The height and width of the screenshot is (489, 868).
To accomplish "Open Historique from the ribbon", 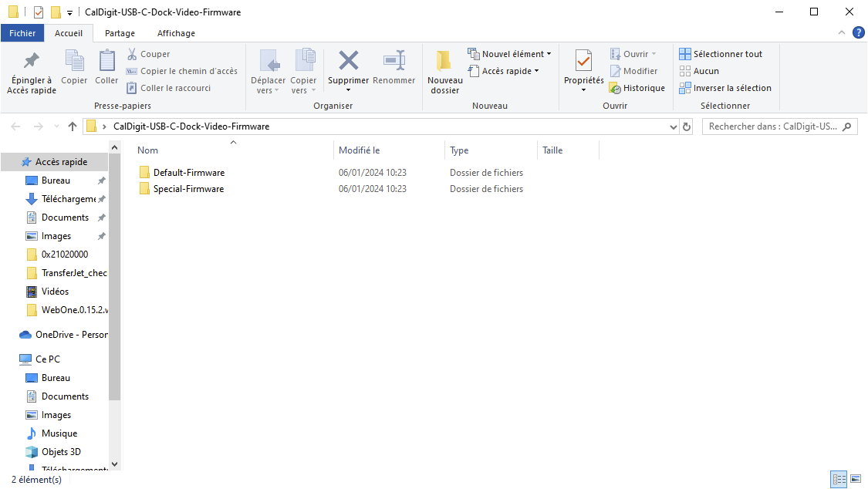I will [x=637, y=88].
